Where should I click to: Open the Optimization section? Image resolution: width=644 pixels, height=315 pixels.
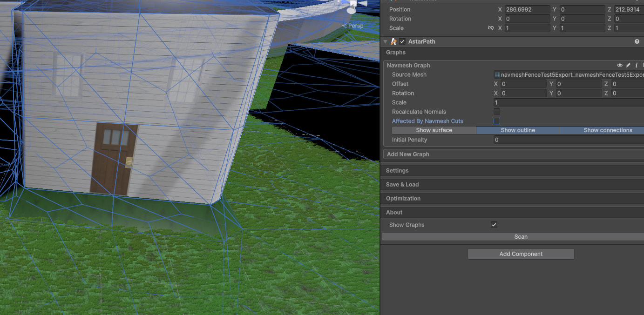coord(403,199)
